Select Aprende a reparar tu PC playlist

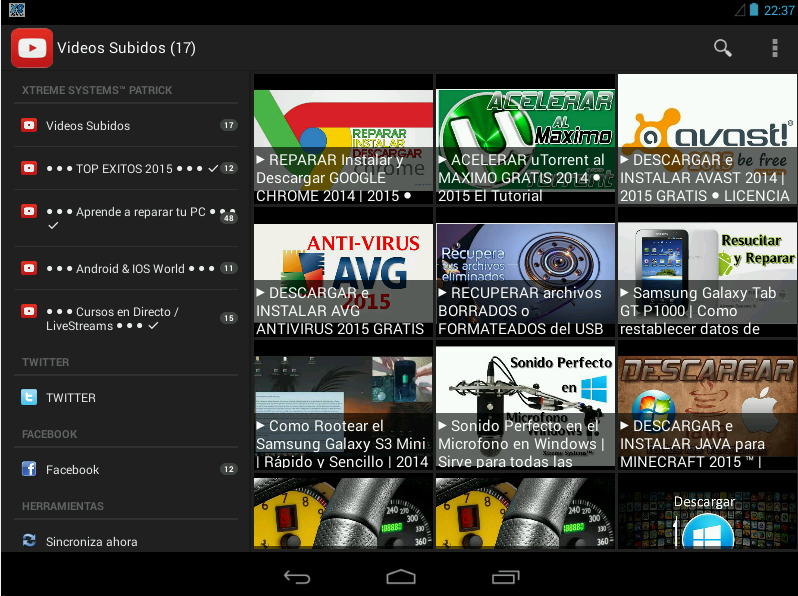point(126,218)
